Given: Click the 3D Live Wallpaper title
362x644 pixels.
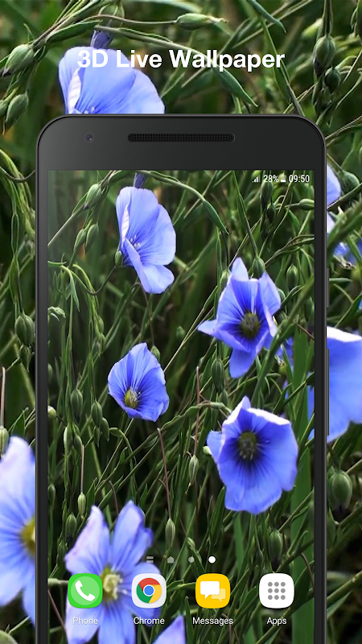Looking at the screenshot, I should (180, 60).
